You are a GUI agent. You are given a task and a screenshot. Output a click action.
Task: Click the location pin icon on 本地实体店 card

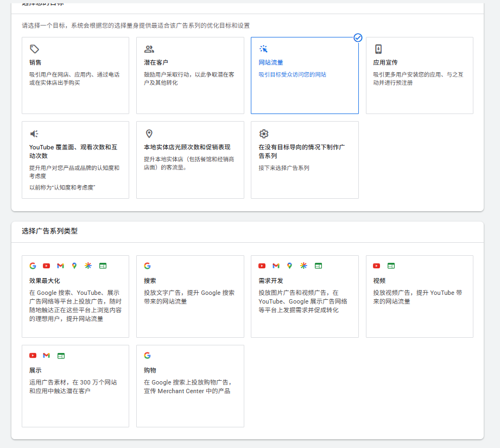click(x=149, y=134)
